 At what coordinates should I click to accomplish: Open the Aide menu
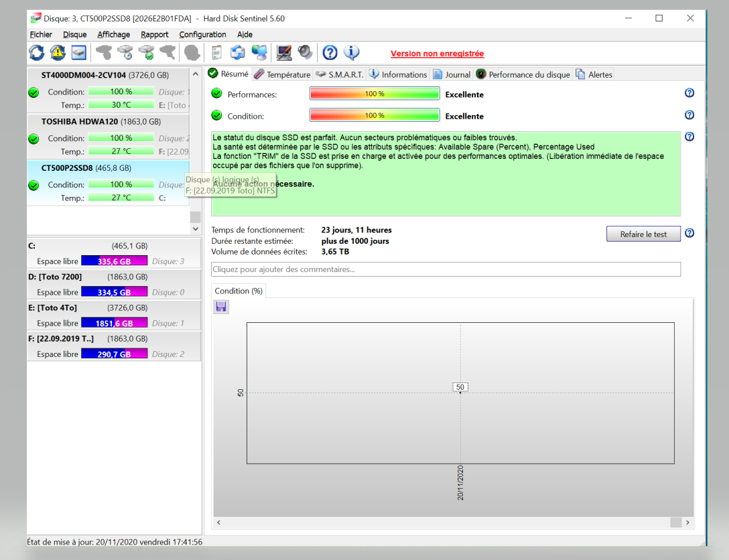pos(245,34)
